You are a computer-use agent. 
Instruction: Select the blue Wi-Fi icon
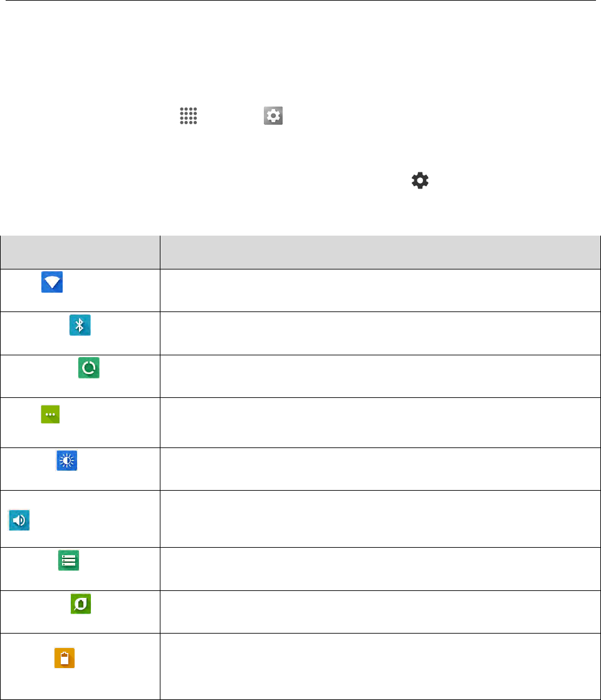tap(52, 282)
